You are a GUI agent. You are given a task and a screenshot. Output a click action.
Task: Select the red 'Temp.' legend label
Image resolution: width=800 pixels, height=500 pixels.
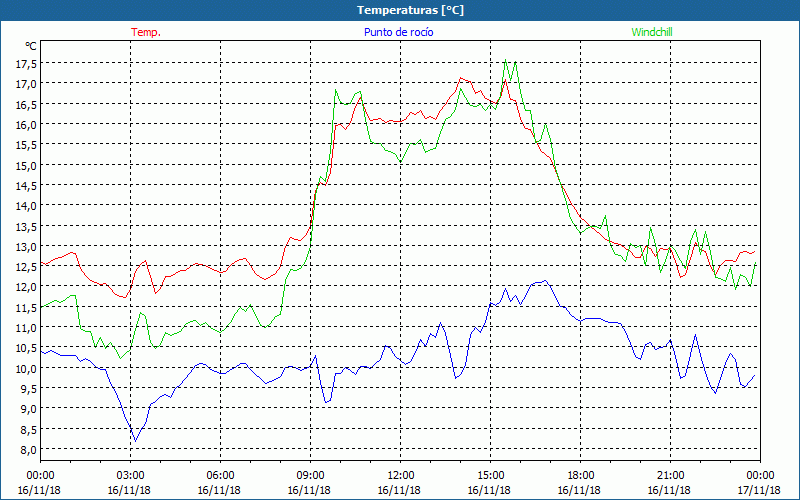[146, 32]
